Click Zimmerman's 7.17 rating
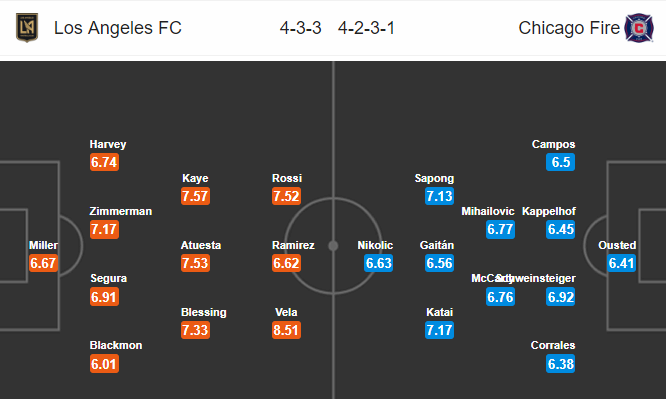Screen dimensions: 666x399 pos(104,229)
